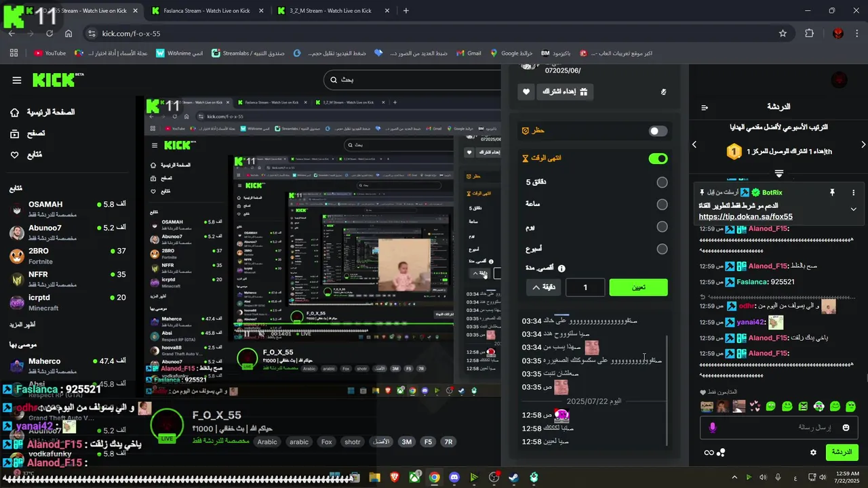The height and width of the screenshot is (488, 868).
Task: Open Steam from the taskbar
Action: coord(513,477)
